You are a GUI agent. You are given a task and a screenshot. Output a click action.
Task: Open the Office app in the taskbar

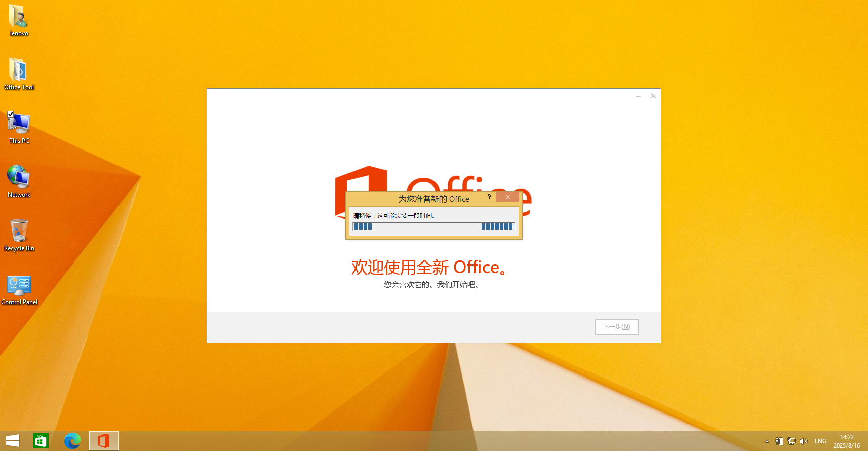coord(104,441)
